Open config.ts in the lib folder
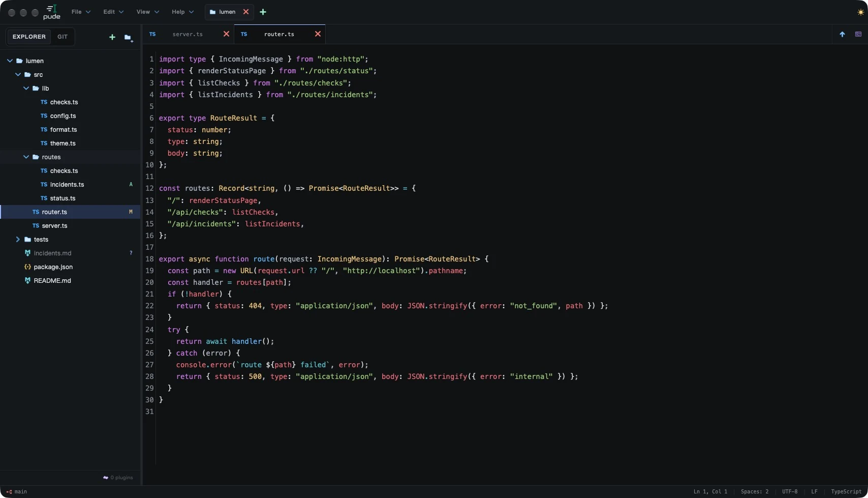Image resolution: width=868 pixels, height=498 pixels. coord(70,116)
